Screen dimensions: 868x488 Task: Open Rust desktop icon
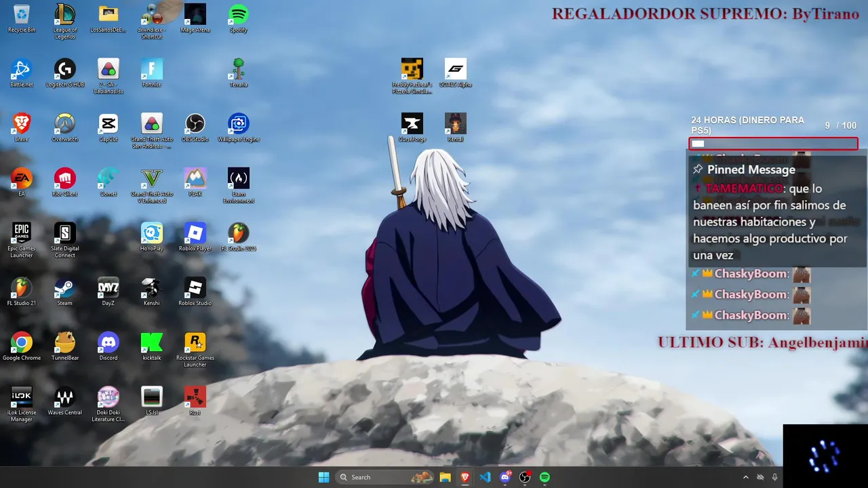pos(195,401)
